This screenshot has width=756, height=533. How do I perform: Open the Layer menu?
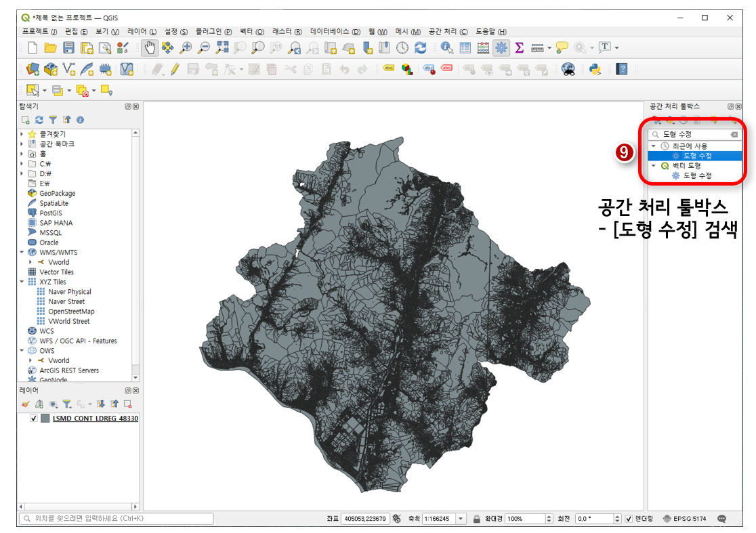pos(142,31)
